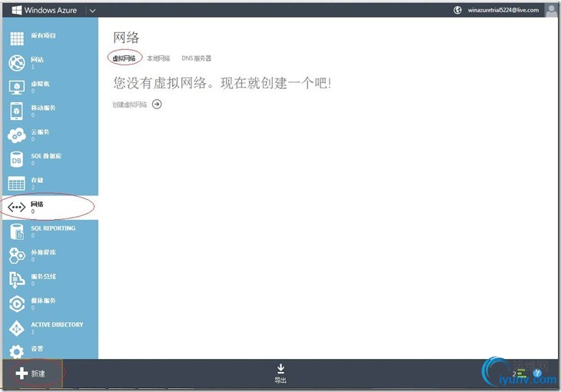The image size is (561, 392).
Task: Open 存储 storage table icon
Action: 17,184
